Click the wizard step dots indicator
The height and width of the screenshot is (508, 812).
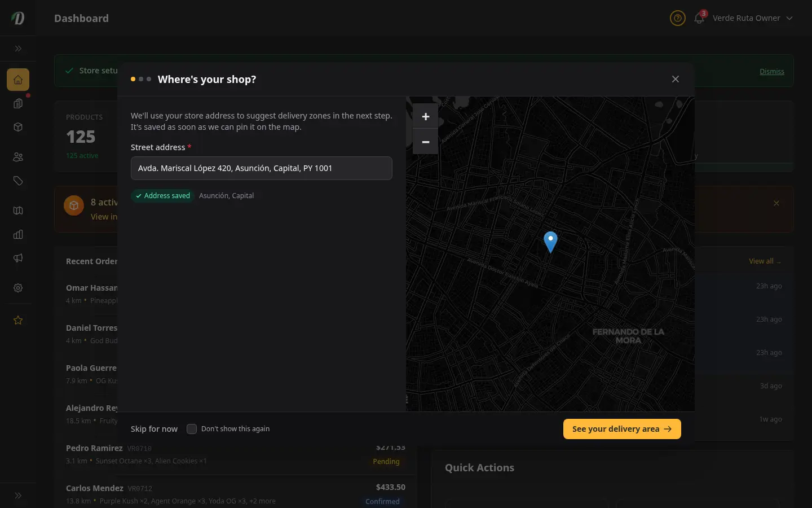[141, 79]
